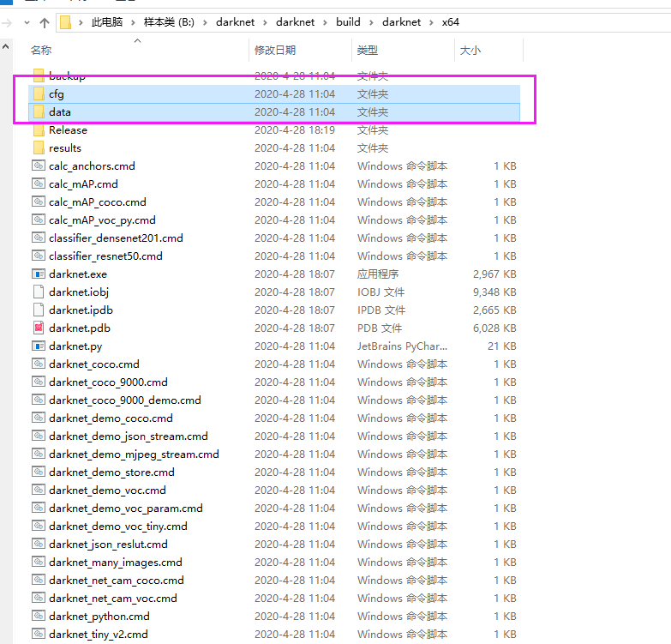Expand chevron after 此电脑 in address bar
The image size is (671, 644).
click(x=133, y=22)
